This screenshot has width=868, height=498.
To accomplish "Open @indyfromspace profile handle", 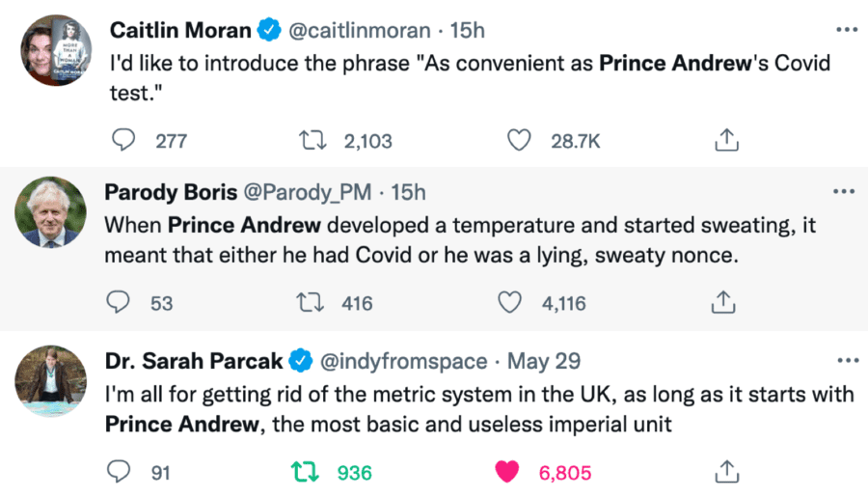I will coord(403,361).
